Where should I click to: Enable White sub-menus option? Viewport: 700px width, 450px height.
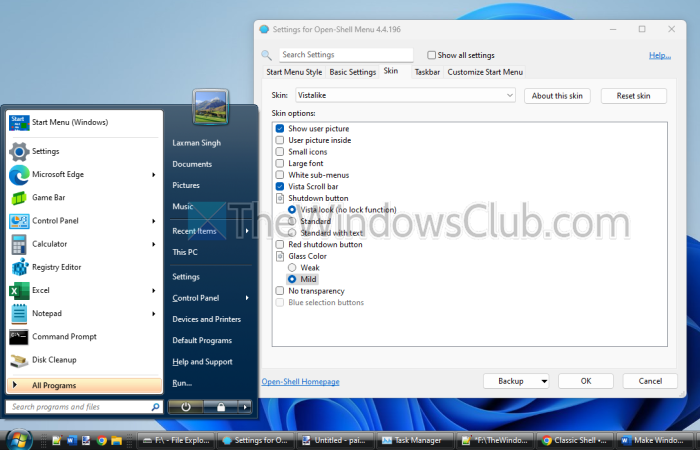[280, 175]
